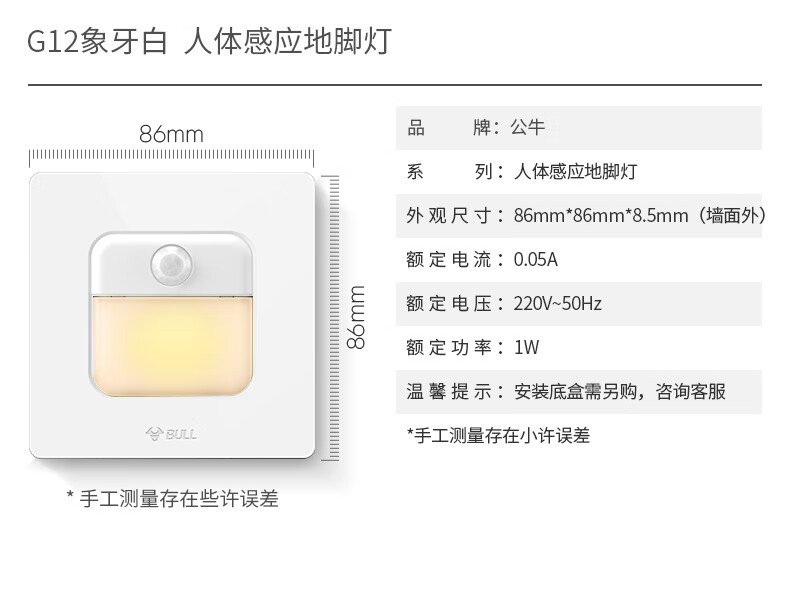
Task: Click the title G12象牙白 人体感应地脚灯
Action: pos(209,41)
